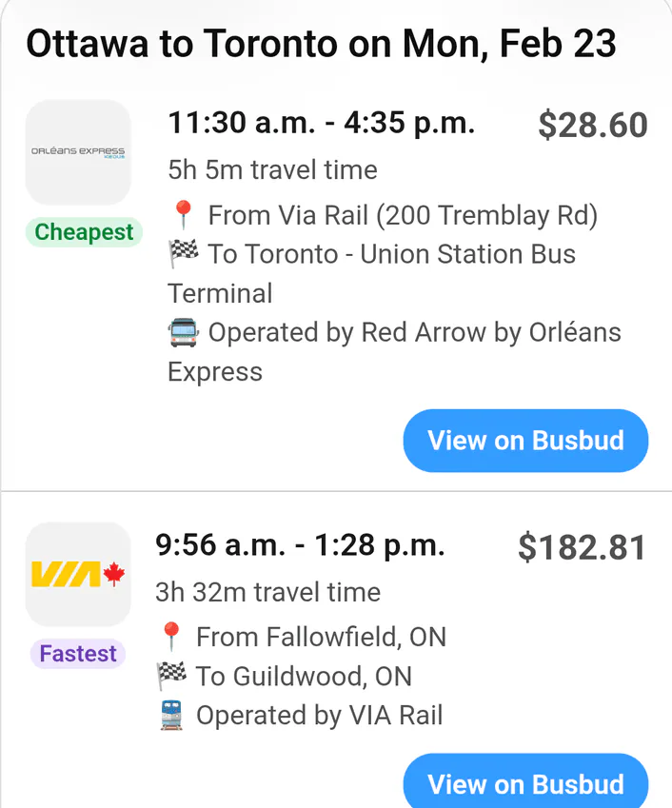Click the Orléans Express logo
Screen dimensions: 672x808
(78, 152)
